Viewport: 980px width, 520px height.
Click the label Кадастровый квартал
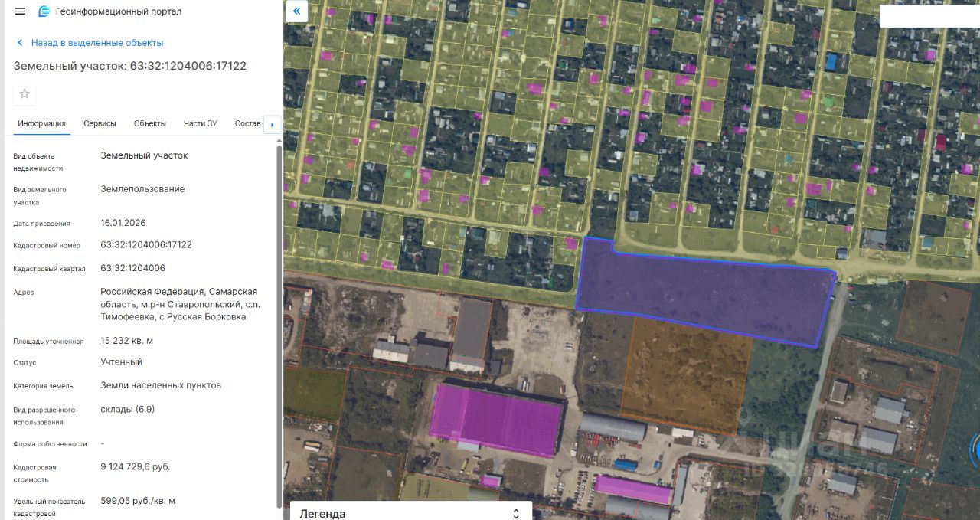[48, 269]
